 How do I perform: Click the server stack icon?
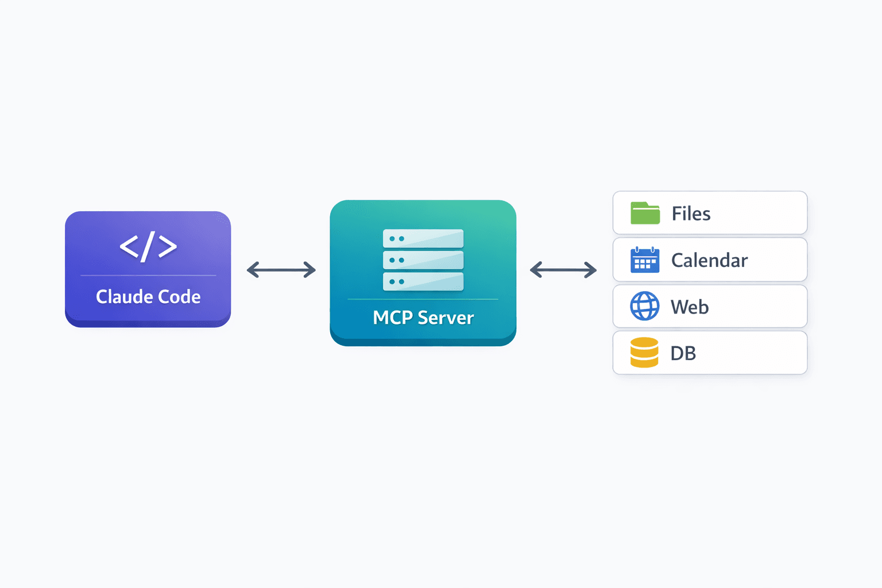(x=423, y=260)
